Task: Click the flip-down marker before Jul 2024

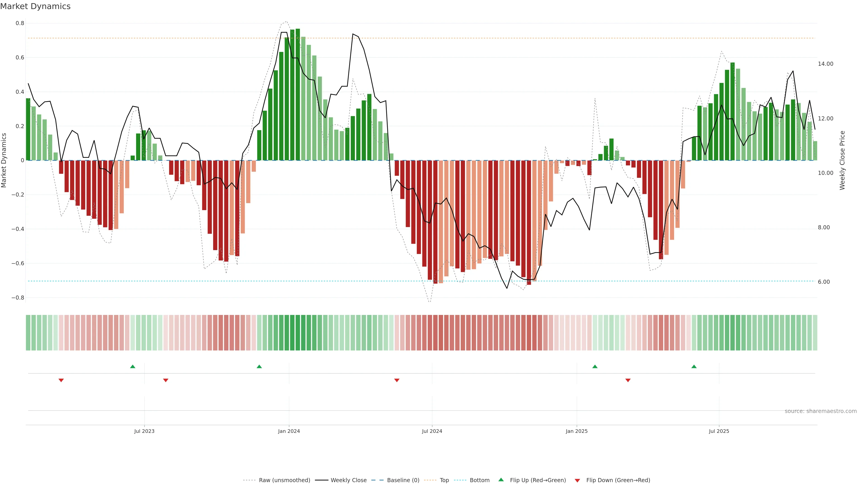Action: tap(397, 380)
